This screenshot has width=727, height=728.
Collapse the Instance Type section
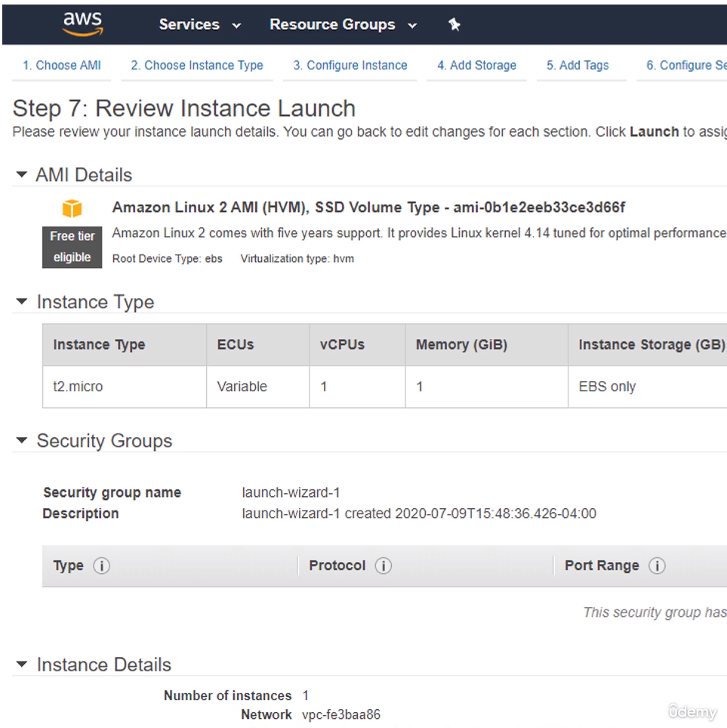[x=21, y=301]
